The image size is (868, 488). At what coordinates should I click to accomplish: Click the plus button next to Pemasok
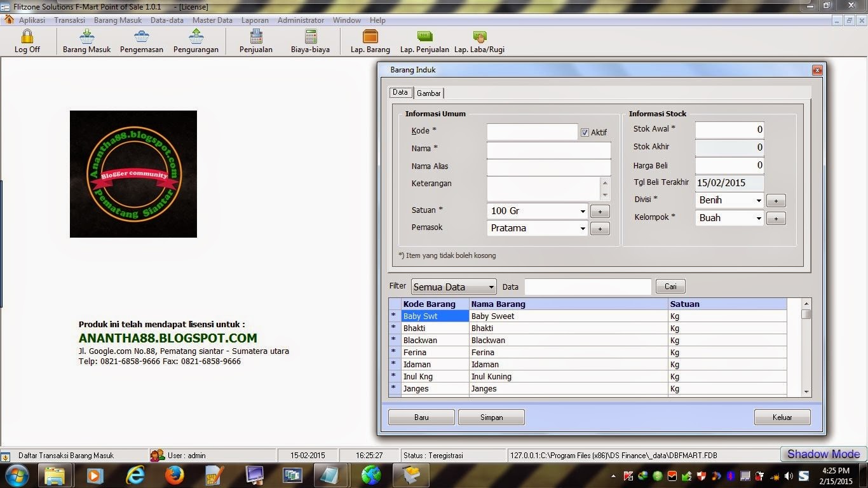click(600, 229)
